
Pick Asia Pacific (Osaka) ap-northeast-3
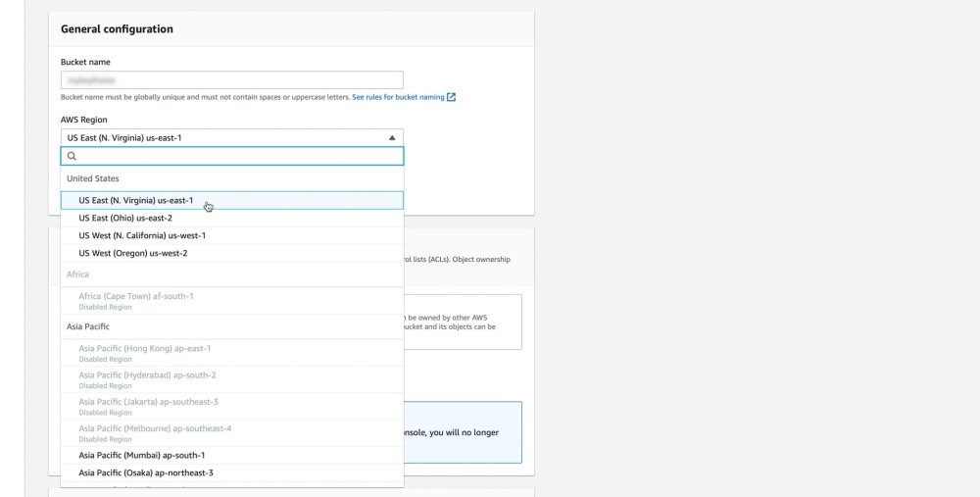pos(232,472)
